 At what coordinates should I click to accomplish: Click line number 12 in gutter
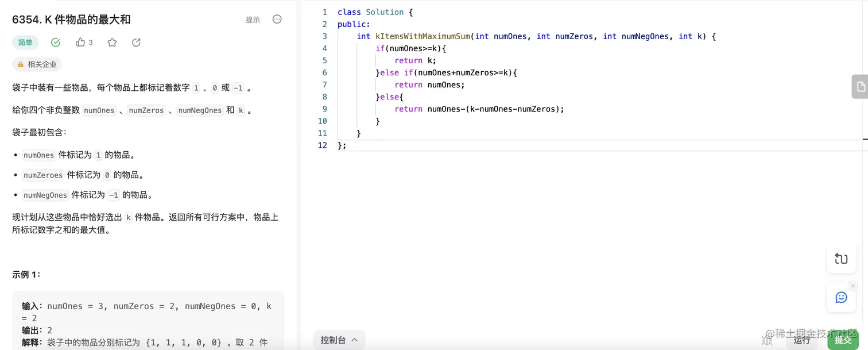click(x=322, y=145)
